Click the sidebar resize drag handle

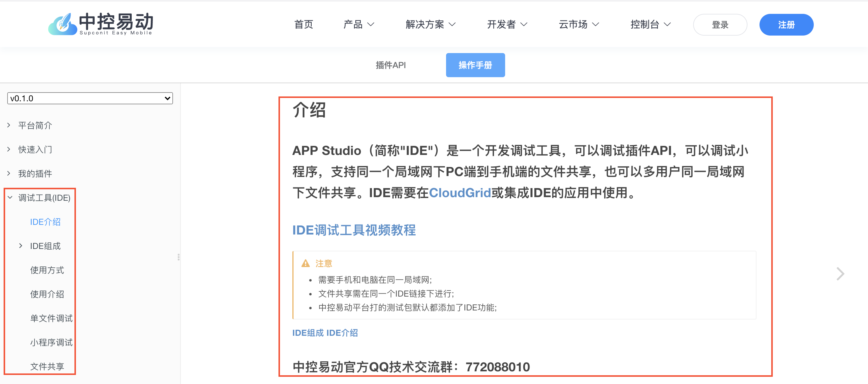178,257
